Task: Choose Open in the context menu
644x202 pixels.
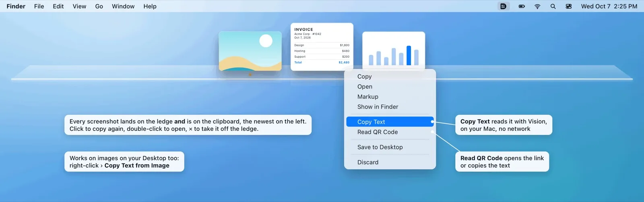Action: (390, 86)
